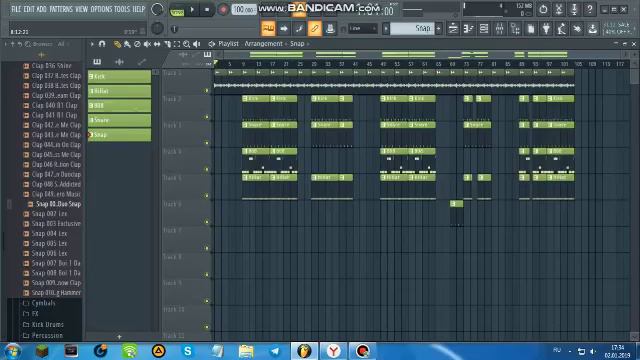Image resolution: width=640 pixels, height=360 pixels.
Task: Select the 808 pattern in picker
Action: [120, 106]
